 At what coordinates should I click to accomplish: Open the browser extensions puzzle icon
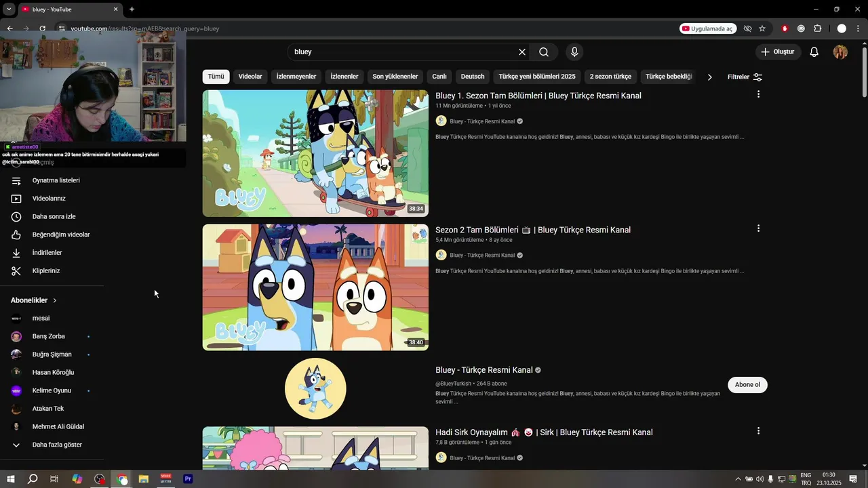coord(817,28)
